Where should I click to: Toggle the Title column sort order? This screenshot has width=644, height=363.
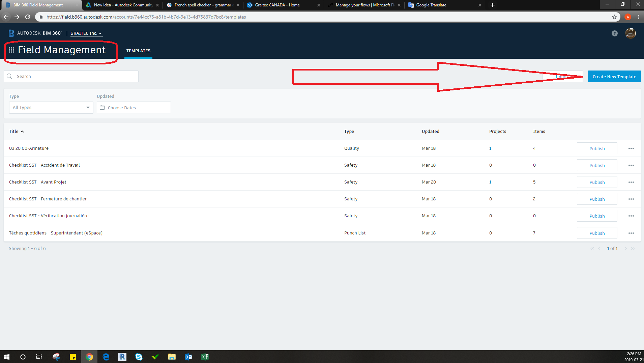(x=16, y=131)
